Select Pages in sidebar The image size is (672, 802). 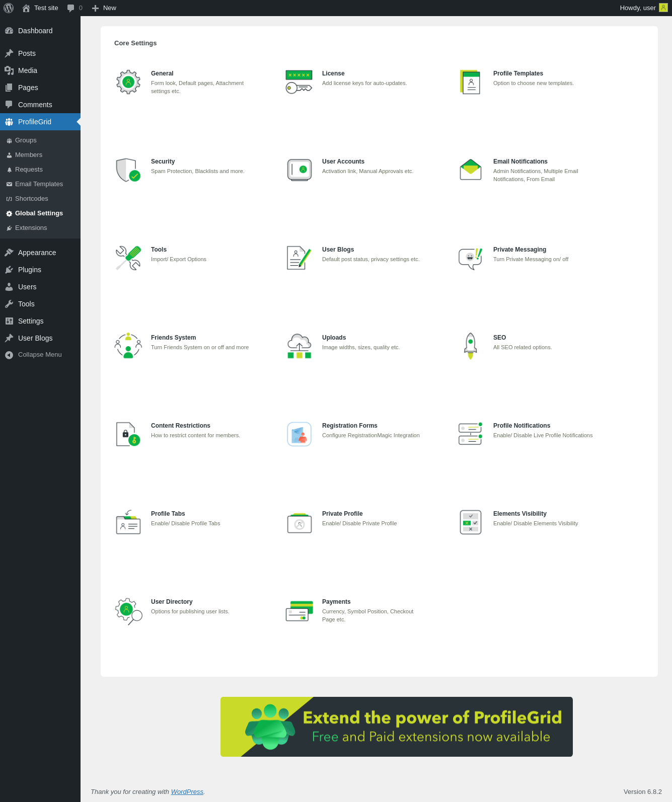point(40,88)
